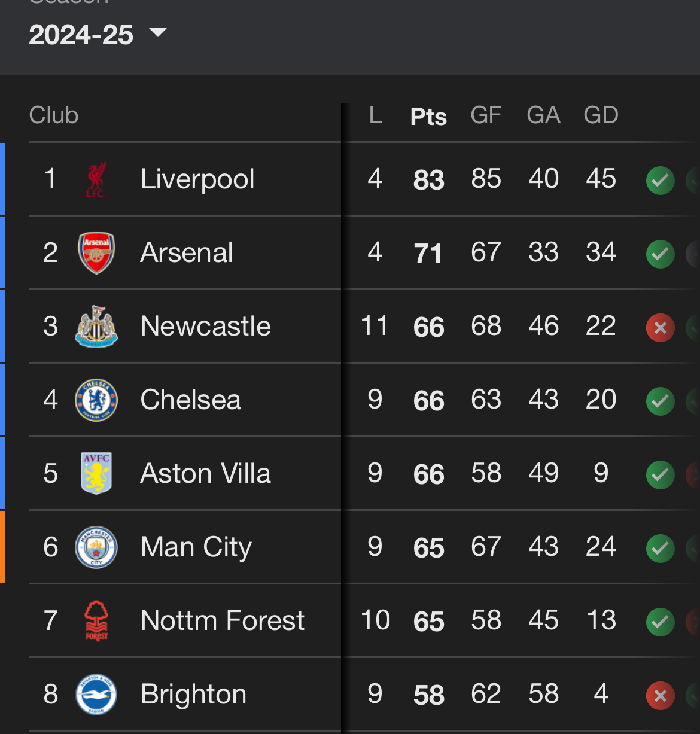Open the 2024-25 season dropdown
700x734 pixels.
click(98, 35)
